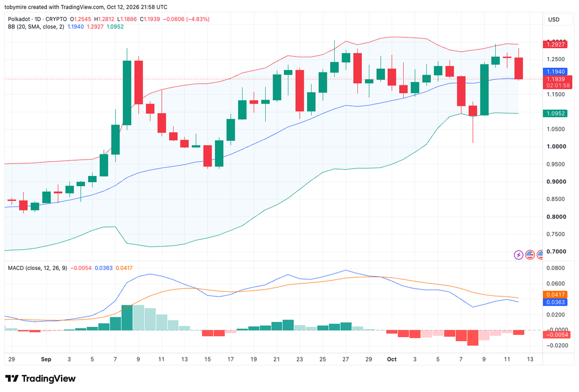Click the change value −0.0606 (−4.83%)
The image size is (579, 392).
coord(186,19)
